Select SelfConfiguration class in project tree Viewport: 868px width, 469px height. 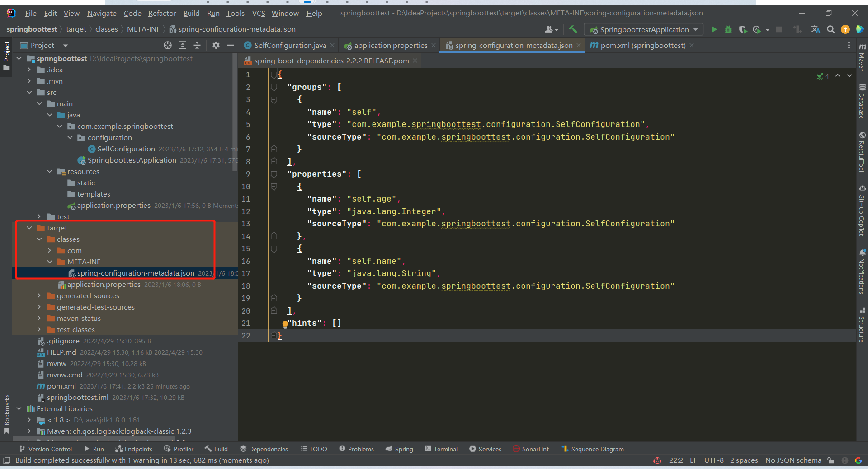click(126, 149)
